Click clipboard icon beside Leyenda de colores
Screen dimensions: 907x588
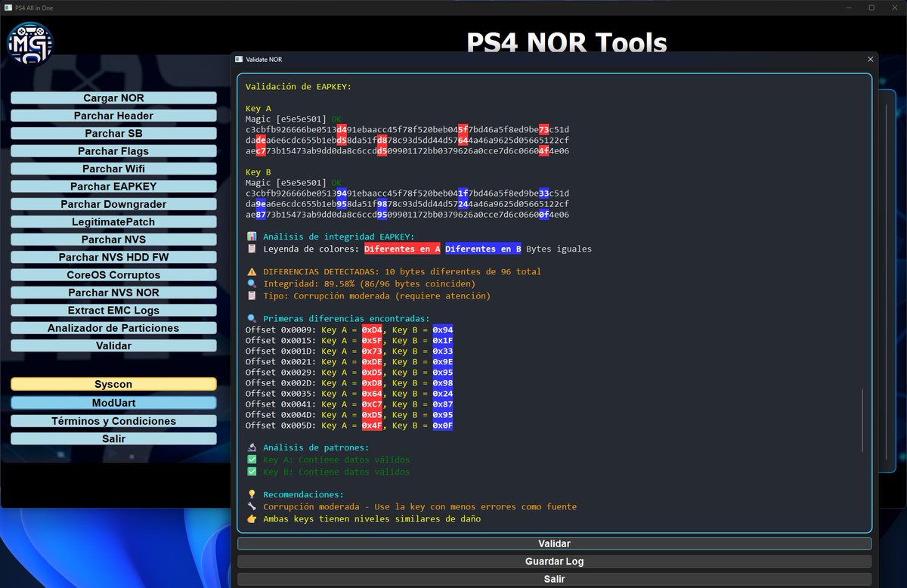pos(252,249)
